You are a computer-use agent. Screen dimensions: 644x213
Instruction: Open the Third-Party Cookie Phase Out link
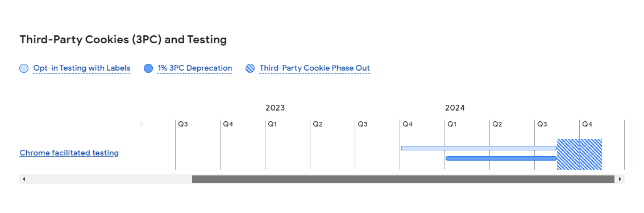314,68
